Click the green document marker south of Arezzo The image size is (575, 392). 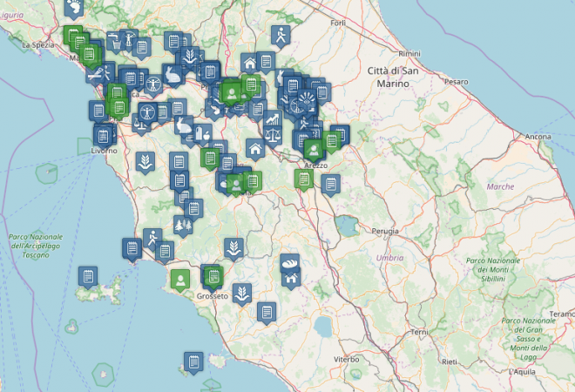pyautogui.click(x=304, y=180)
